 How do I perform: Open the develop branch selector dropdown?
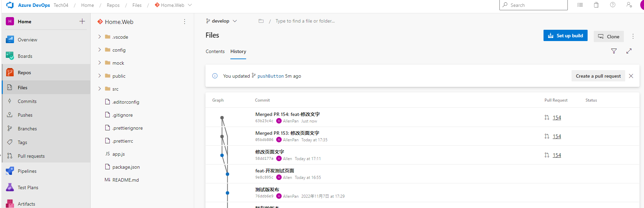coord(222,21)
